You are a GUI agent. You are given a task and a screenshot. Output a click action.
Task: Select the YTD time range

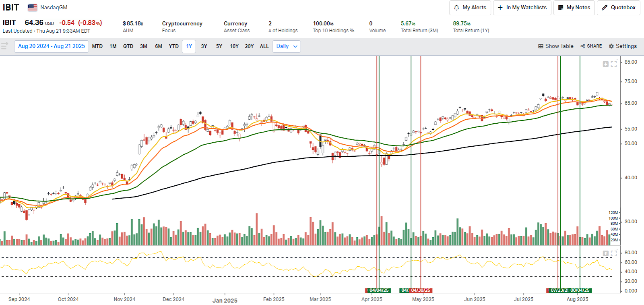point(174,46)
